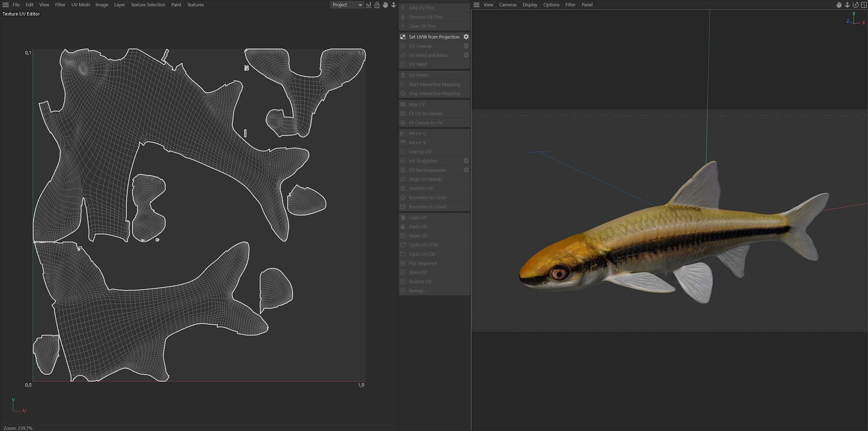Select the UV editor pan hand icon

click(x=385, y=5)
